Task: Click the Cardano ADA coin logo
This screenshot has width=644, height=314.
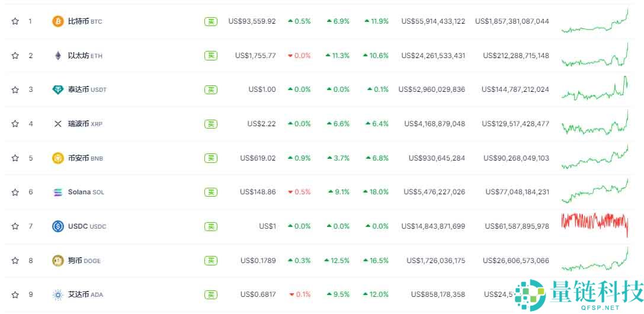Action: tap(58, 294)
